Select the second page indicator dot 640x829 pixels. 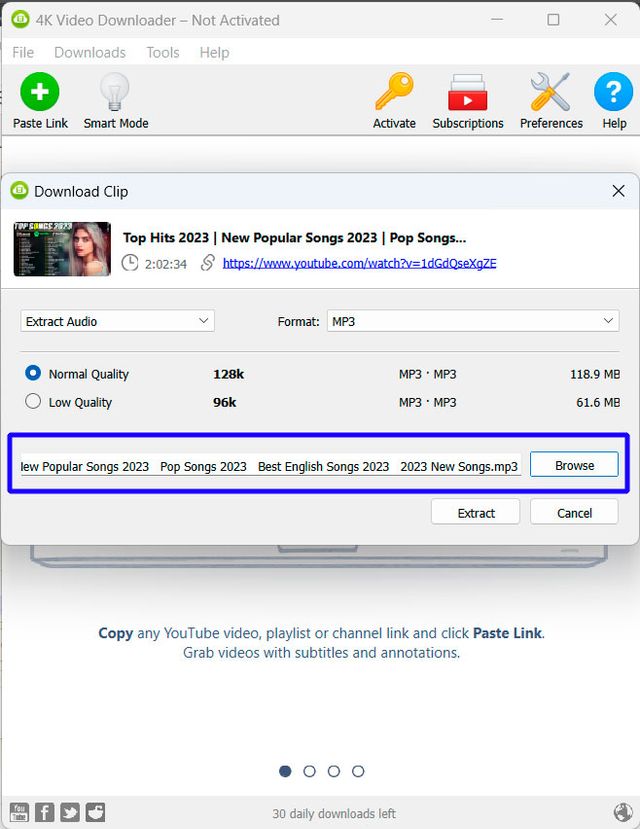pyautogui.click(x=309, y=771)
